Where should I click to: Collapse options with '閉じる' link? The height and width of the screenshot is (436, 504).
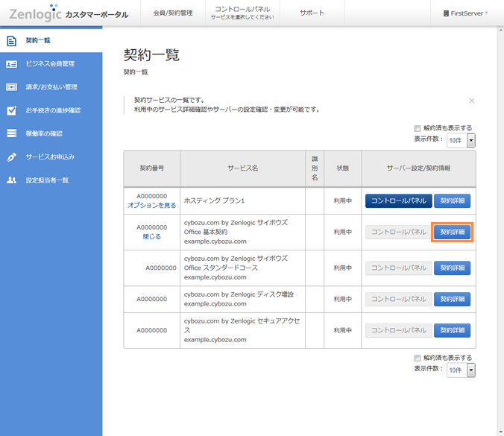pos(151,236)
